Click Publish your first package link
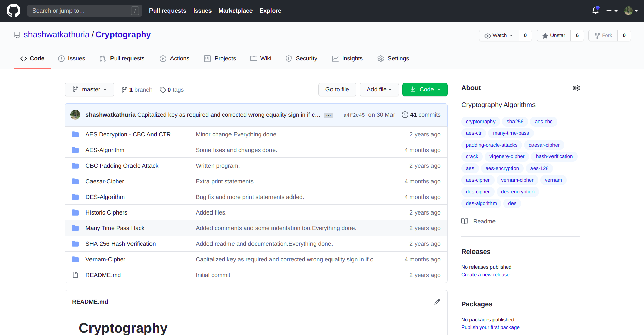The height and width of the screenshot is (335, 644). point(490,327)
